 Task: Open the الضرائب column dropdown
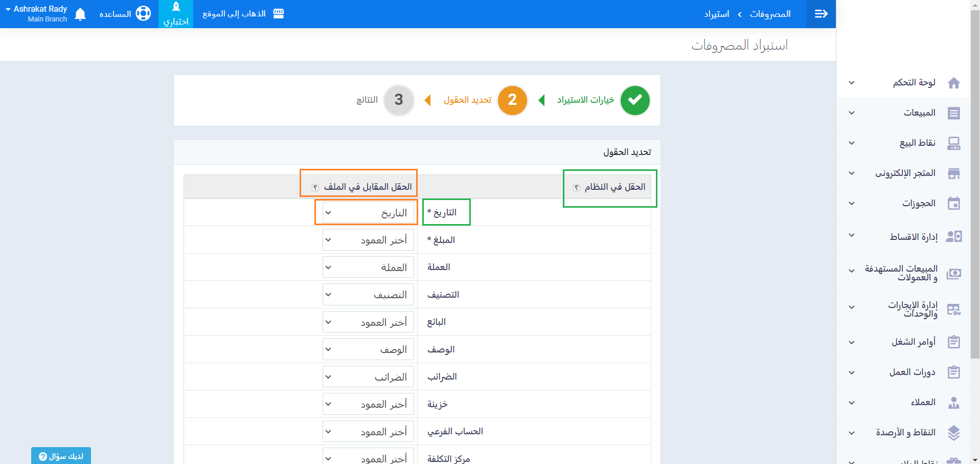point(368,377)
